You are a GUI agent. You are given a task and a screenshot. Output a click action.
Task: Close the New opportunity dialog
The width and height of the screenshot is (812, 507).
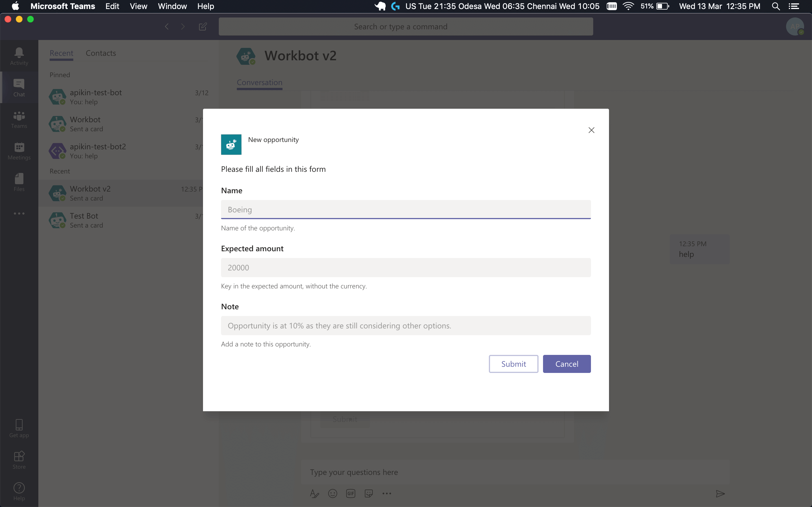click(591, 130)
